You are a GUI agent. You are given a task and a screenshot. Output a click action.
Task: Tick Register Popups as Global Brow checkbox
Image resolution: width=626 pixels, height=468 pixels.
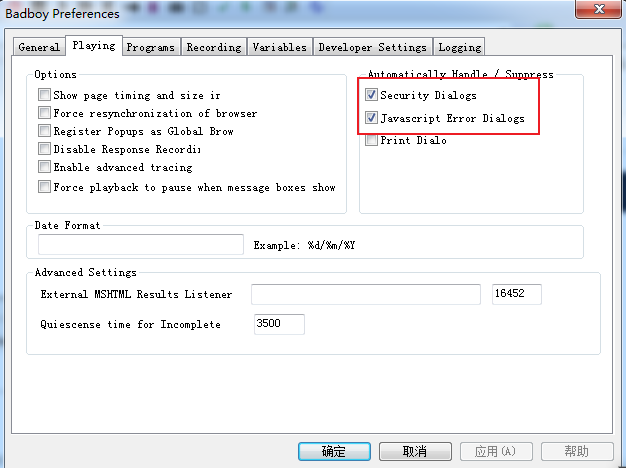(44, 131)
